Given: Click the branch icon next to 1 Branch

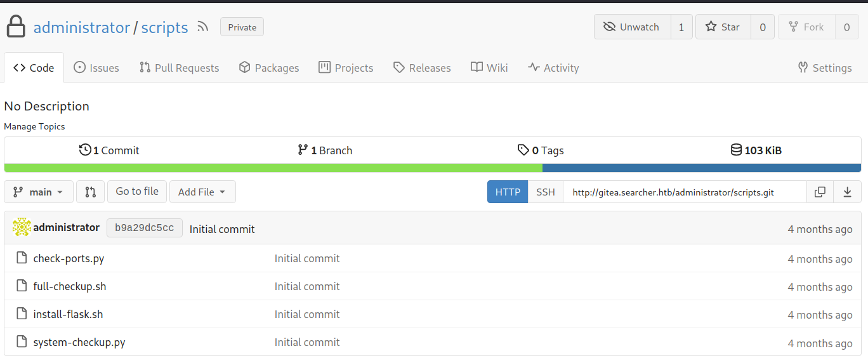Looking at the screenshot, I should tap(303, 150).
